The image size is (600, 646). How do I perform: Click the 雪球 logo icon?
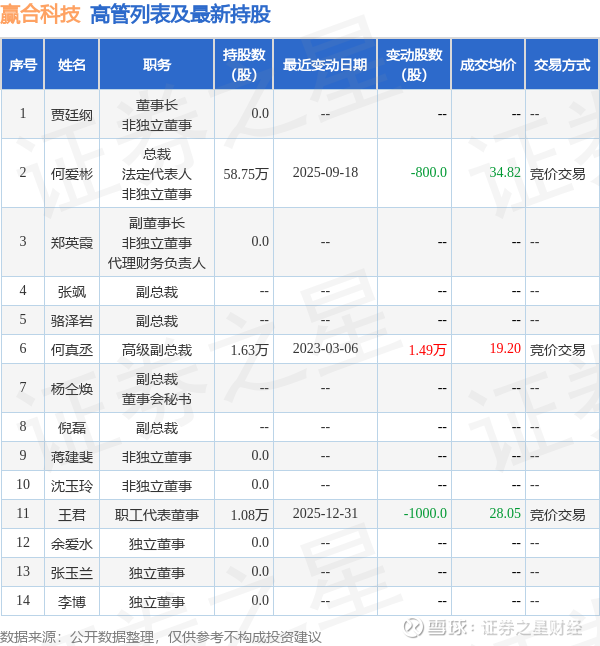[x=413, y=627]
